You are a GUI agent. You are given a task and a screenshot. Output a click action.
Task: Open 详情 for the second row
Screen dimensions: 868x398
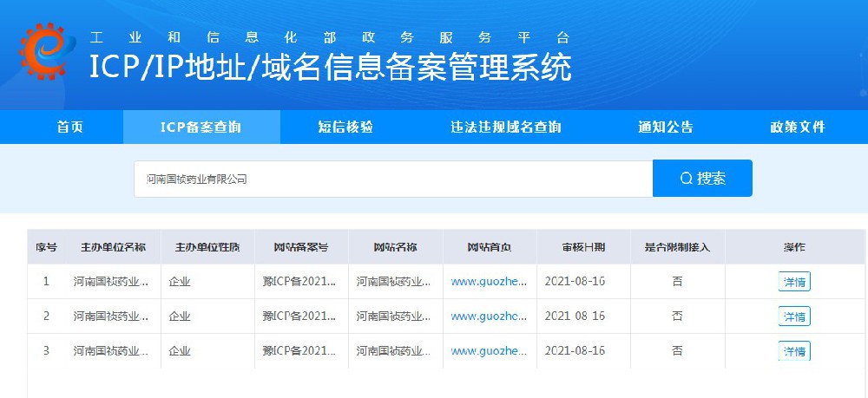click(794, 316)
